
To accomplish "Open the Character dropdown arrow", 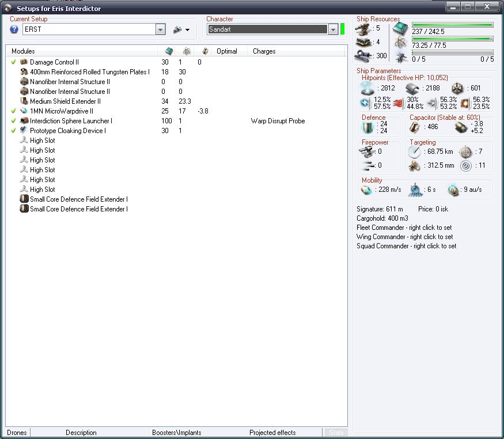I will click(x=334, y=29).
